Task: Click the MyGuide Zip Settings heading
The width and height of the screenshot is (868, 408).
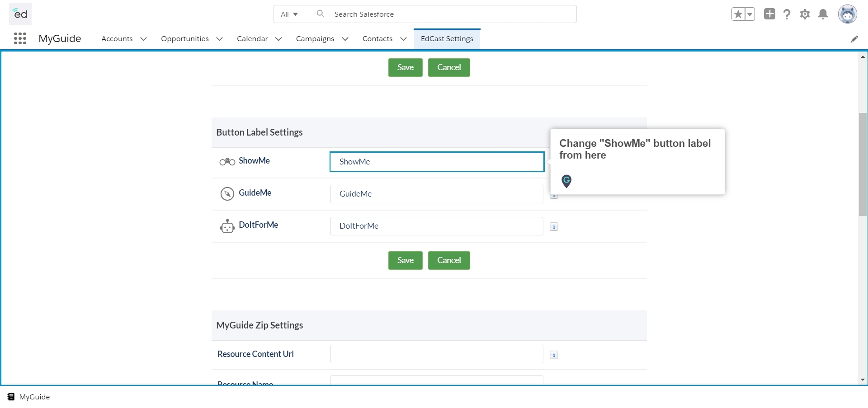Action: coord(259,325)
